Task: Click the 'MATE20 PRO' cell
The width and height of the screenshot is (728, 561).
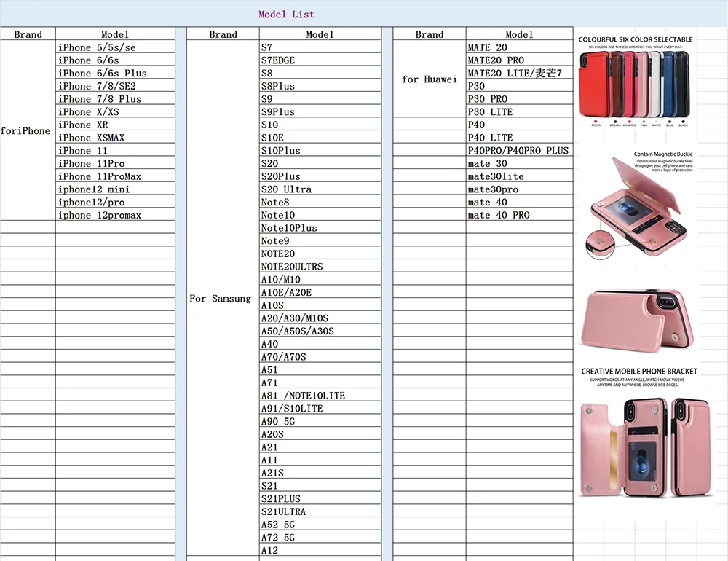Action: point(520,60)
